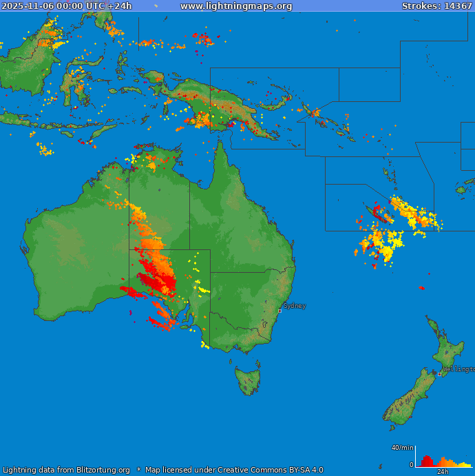Click the www.lightningmaps.org link in header

(236, 6)
